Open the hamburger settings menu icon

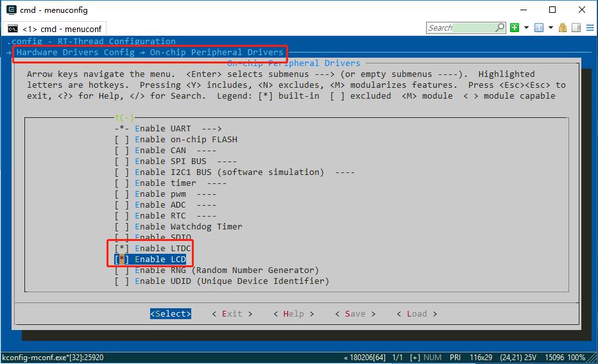point(590,28)
